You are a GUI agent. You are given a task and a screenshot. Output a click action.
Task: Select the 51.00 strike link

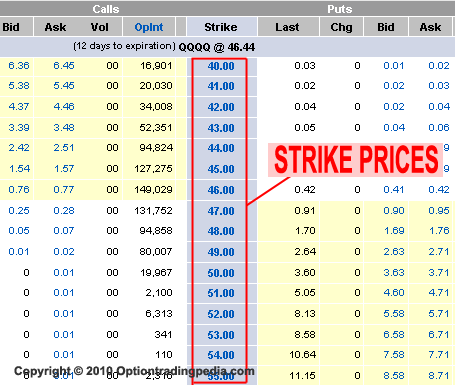tap(221, 293)
